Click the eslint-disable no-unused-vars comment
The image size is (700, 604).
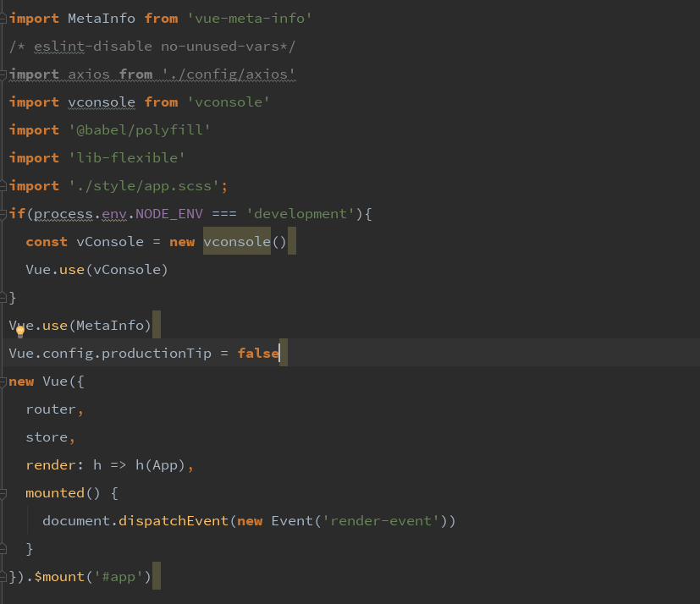(x=152, y=47)
